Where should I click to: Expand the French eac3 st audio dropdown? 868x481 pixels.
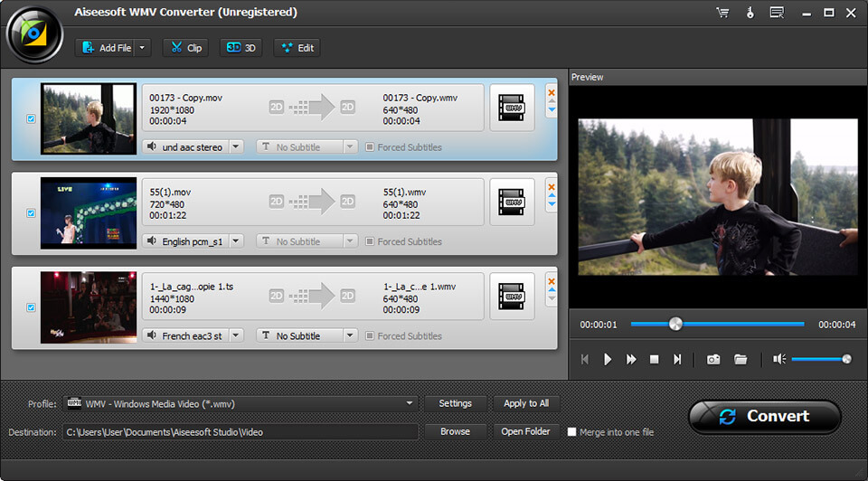click(236, 335)
